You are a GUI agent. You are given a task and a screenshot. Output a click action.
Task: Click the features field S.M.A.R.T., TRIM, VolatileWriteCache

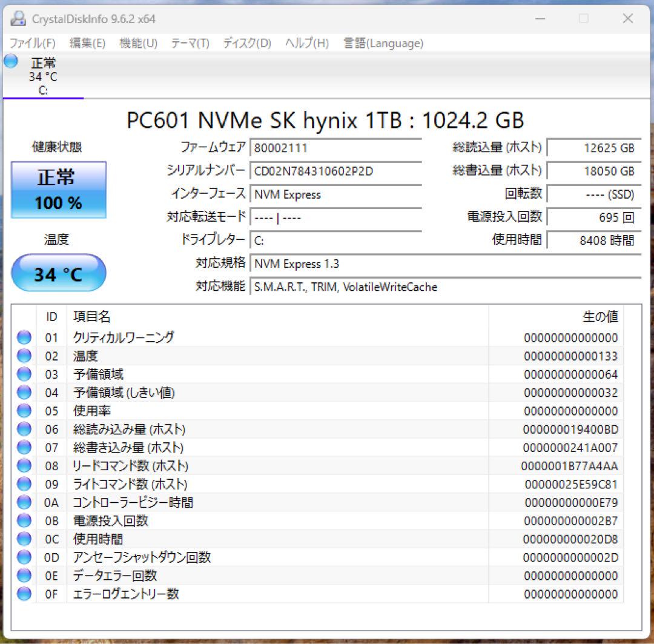pyautogui.click(x=446, y=287)
